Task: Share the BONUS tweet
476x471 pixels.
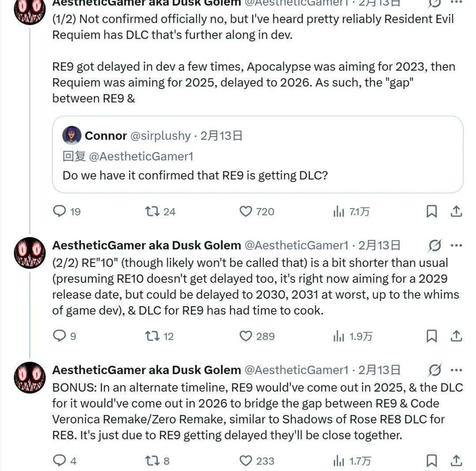Action: tap(456, 461)
